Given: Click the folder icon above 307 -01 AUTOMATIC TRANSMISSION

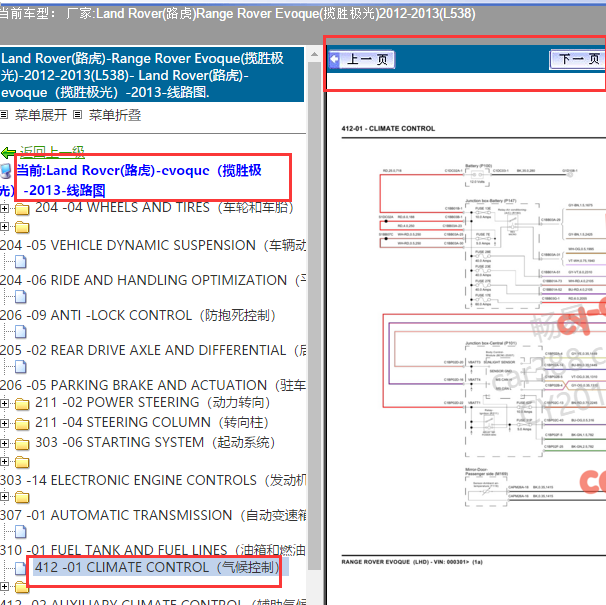Looking at the screenshot, I should point(22,497).
